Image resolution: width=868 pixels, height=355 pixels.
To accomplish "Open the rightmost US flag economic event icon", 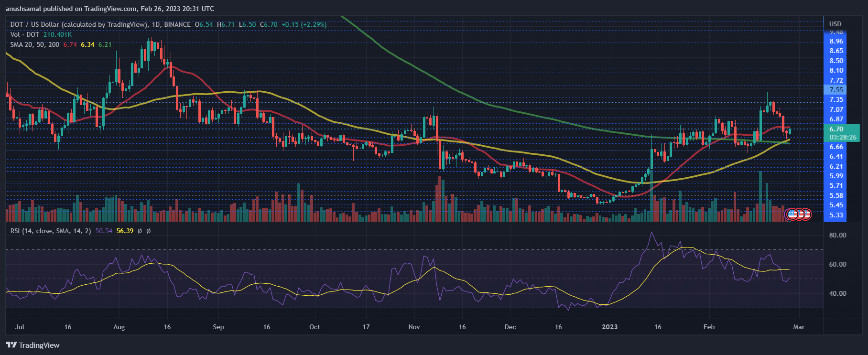I will click(806, 215).
